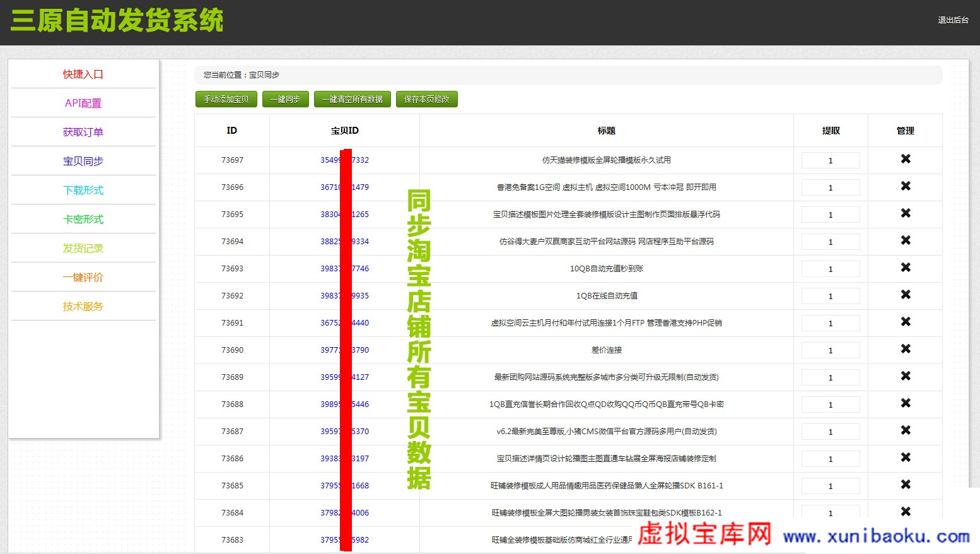This screenshot has height=554, width=980.
Task: Delete row 73689 via X icon
Action: pyautogui.click(x=905, y=376)
